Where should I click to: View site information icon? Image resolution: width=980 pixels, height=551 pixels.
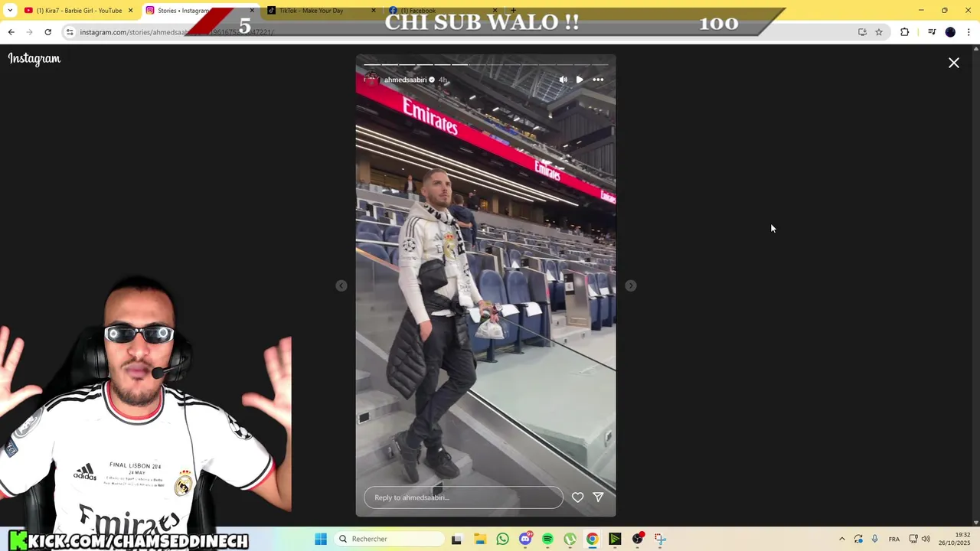(70, 32)
